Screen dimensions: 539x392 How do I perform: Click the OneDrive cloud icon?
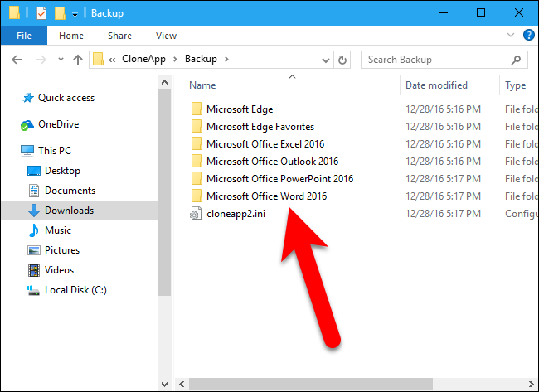[x=27, y=125]
